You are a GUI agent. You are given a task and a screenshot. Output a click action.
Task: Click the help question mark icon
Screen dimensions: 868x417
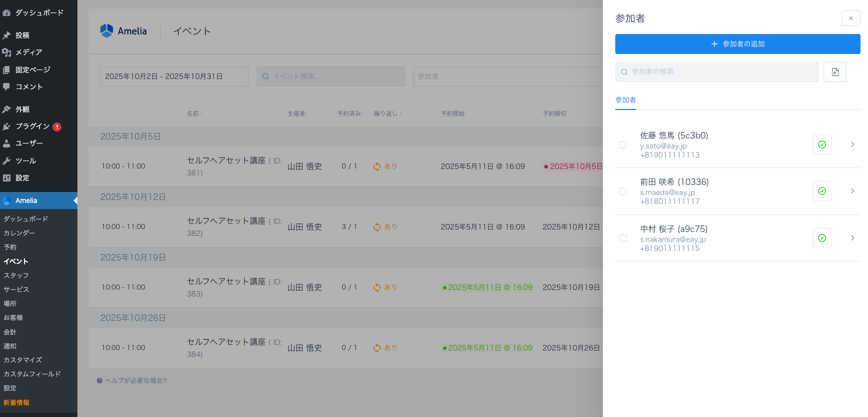[99, 380]
